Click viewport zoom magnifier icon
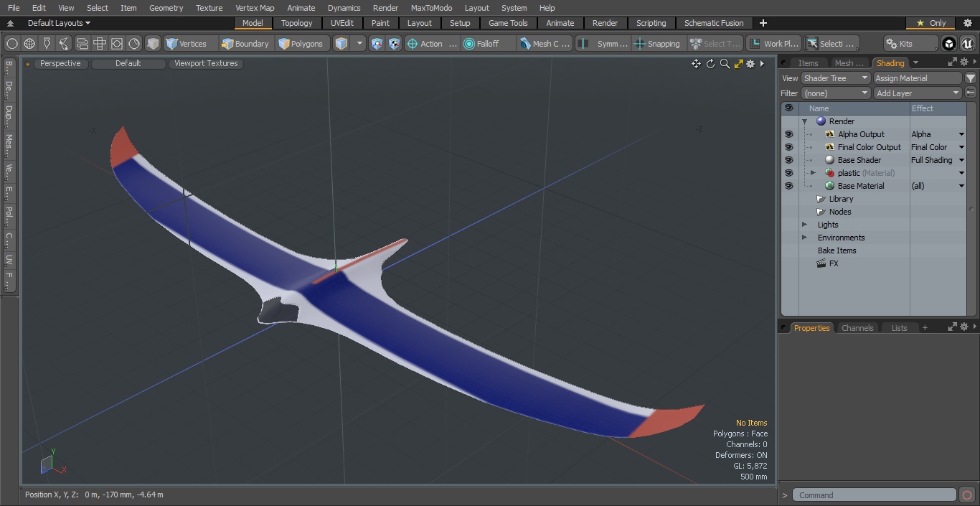The height and width of the screenshot is (506, 980). (725, 64)
